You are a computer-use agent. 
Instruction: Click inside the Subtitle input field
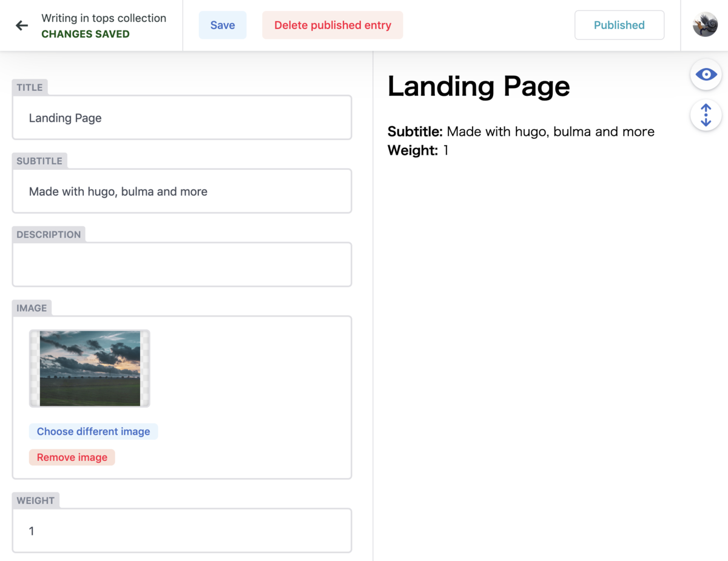[x=182, y=191]
